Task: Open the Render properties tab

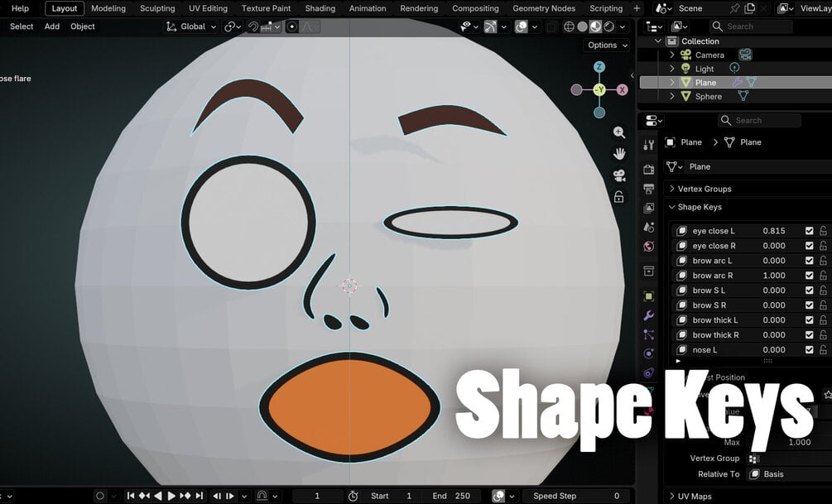Action: [x=648, y=170]
